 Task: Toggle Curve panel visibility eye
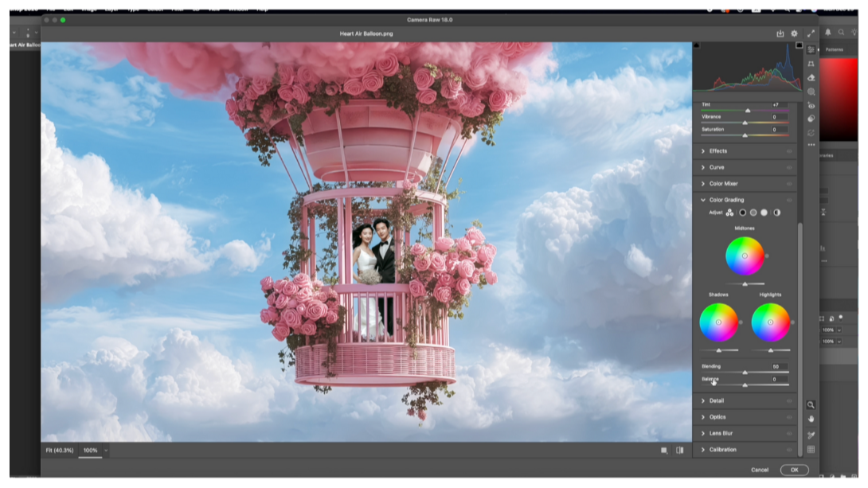click(x=789, y=167)
